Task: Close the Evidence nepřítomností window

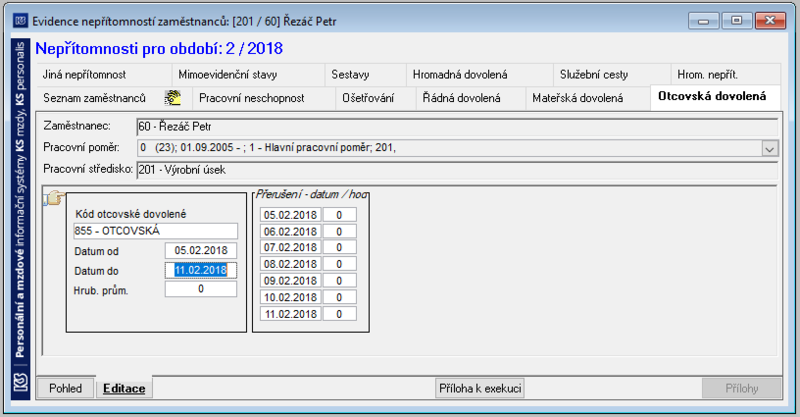Action: click(770, 21)
